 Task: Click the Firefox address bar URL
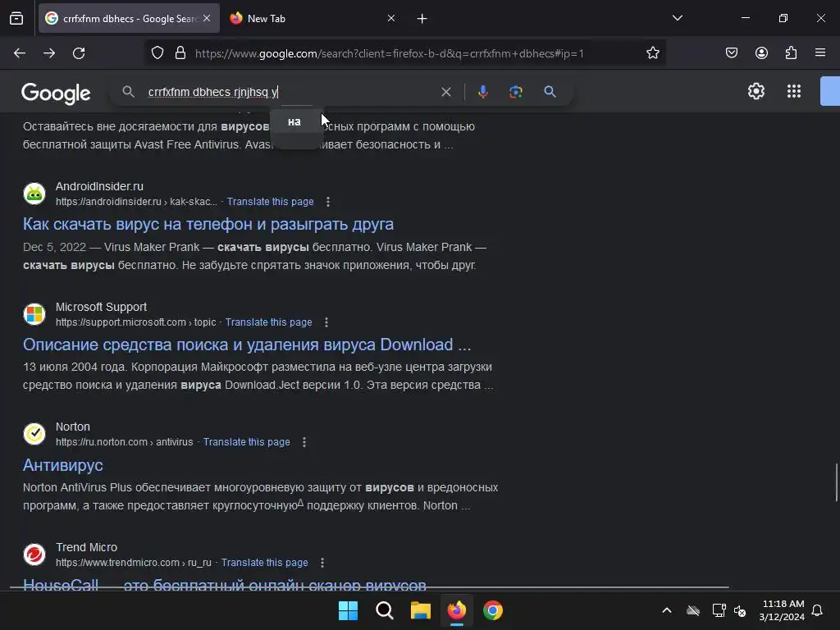pyautogui.click(x=390, y=53)
